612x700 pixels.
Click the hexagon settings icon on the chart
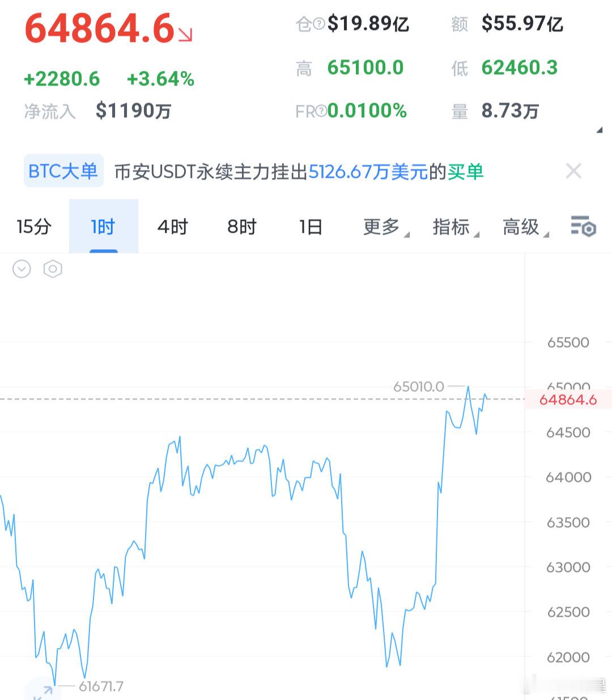53,268
